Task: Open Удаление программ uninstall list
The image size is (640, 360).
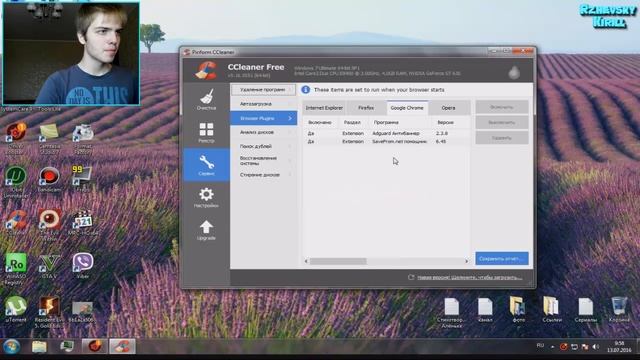Action: tap(263, 89)
